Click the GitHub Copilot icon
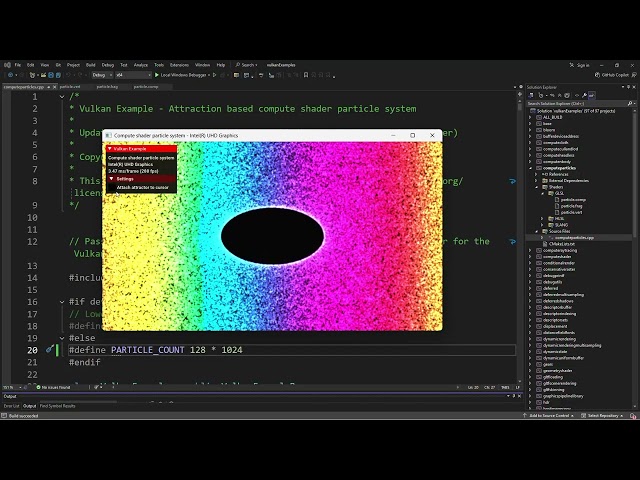 (x=597, y=75)
